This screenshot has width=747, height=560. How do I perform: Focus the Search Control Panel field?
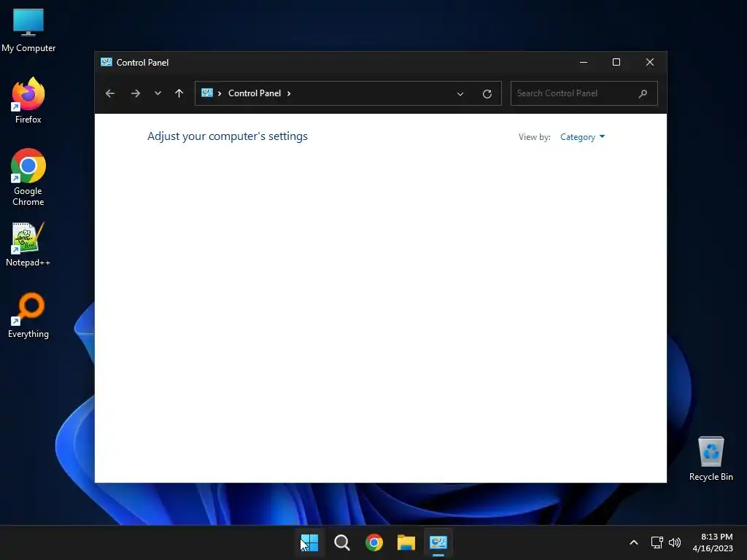(x=584, y=93)
